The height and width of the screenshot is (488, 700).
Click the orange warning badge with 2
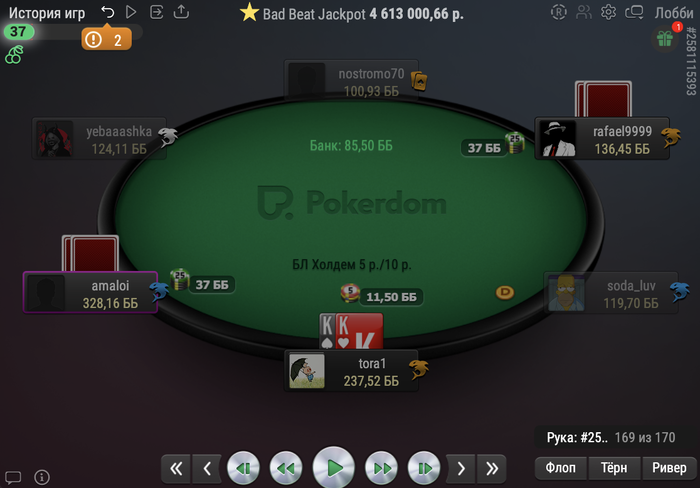click(x=107, y=40)
